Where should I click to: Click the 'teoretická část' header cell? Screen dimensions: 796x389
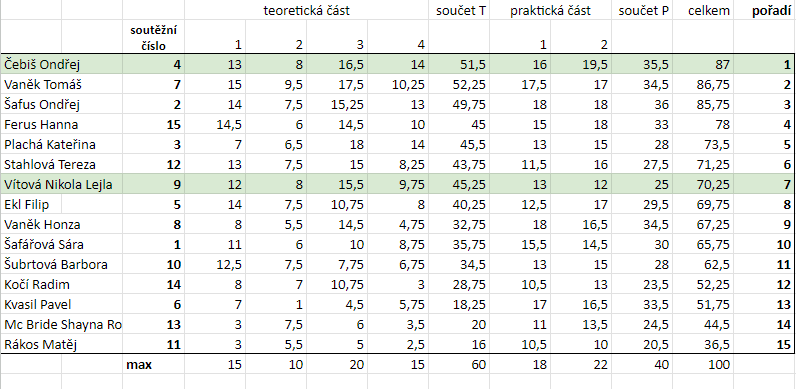tap(307, 11)
